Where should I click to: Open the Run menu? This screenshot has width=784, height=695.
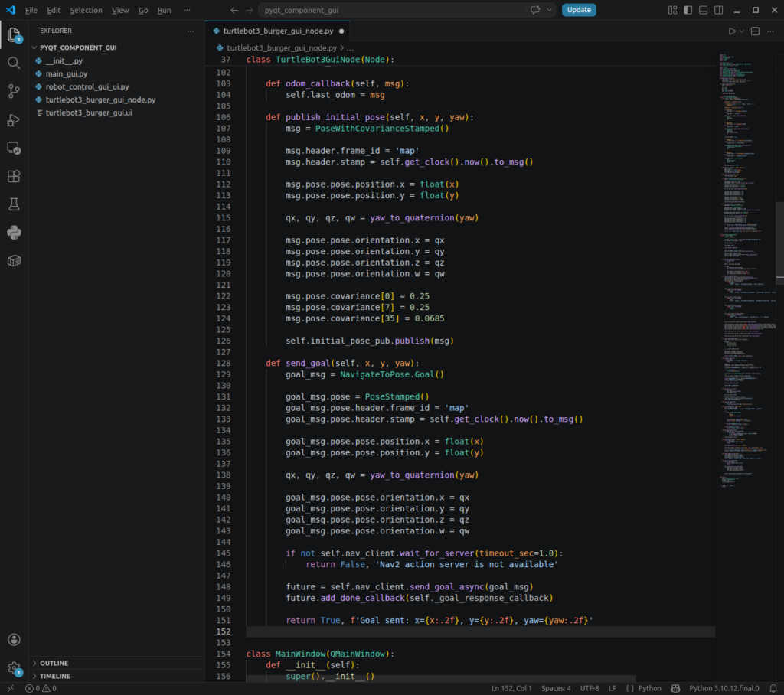pos(164,10)
